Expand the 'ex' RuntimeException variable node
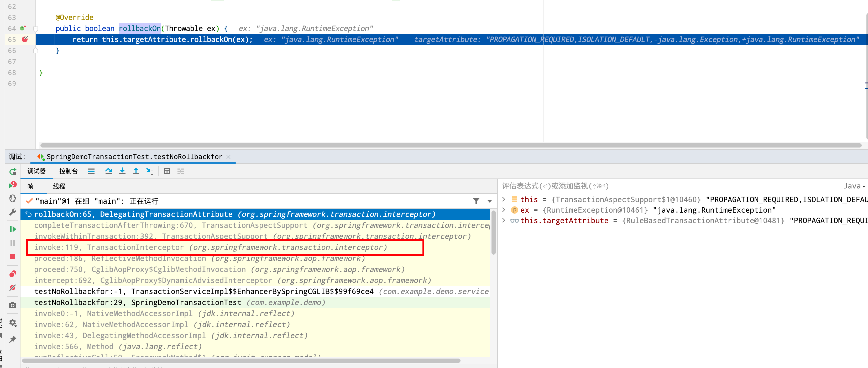Viewport: 868px width, 368px height. click(504, 210)
